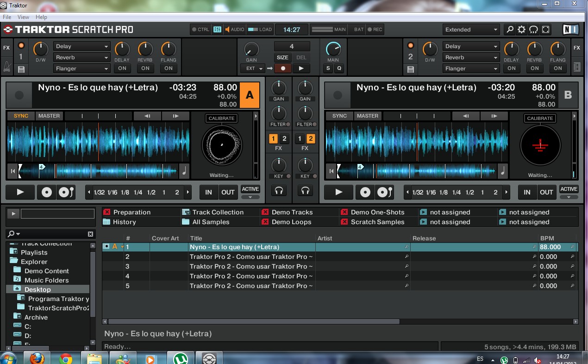Image resolution: width=588 pixels, height=364 pixels.
Task: Toggle quantize Q button in master panel
Action: 339,68
